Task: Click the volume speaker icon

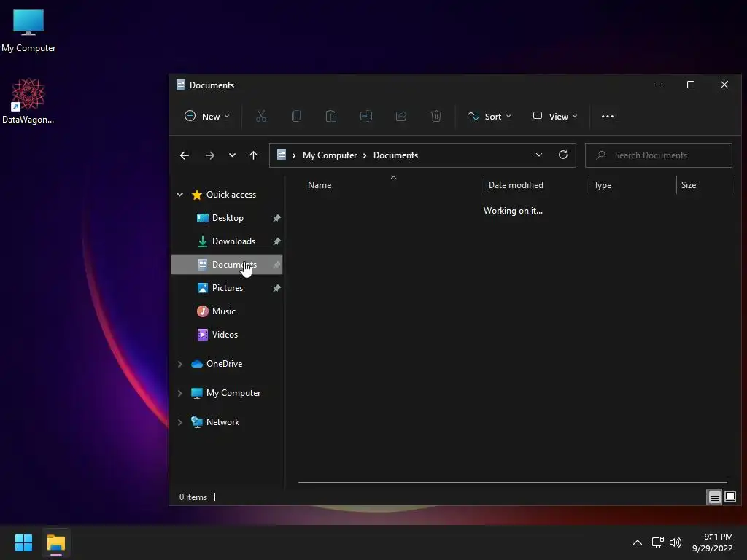Action: (676, 542)
